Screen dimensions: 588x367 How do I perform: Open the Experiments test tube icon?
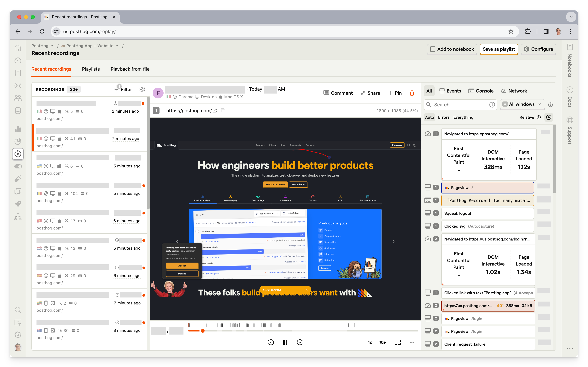[x=18, y=179]
